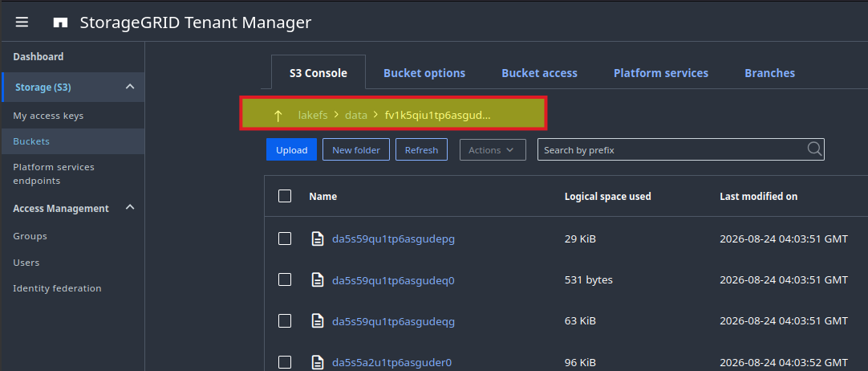This screenshot has width=868, height=371.
Task: Check the box for da5s5a2u1tp6asguder0
Action: click(285, 362)
